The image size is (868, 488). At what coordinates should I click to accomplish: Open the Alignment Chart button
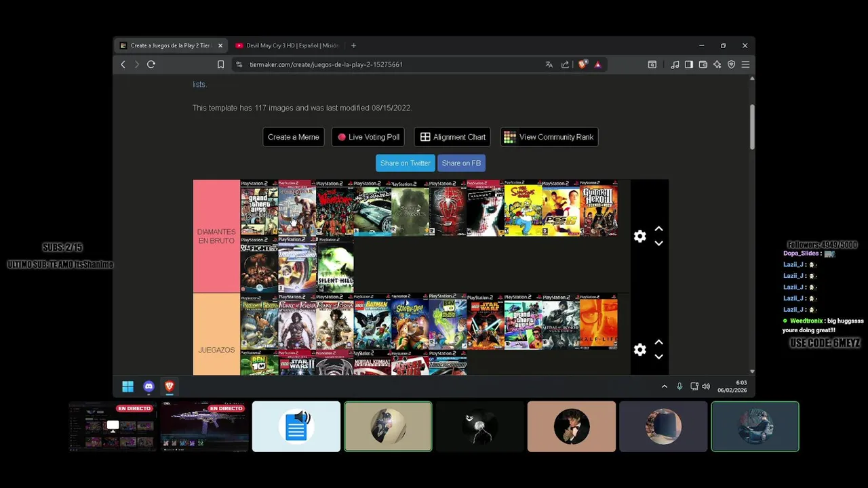(452, 137)
